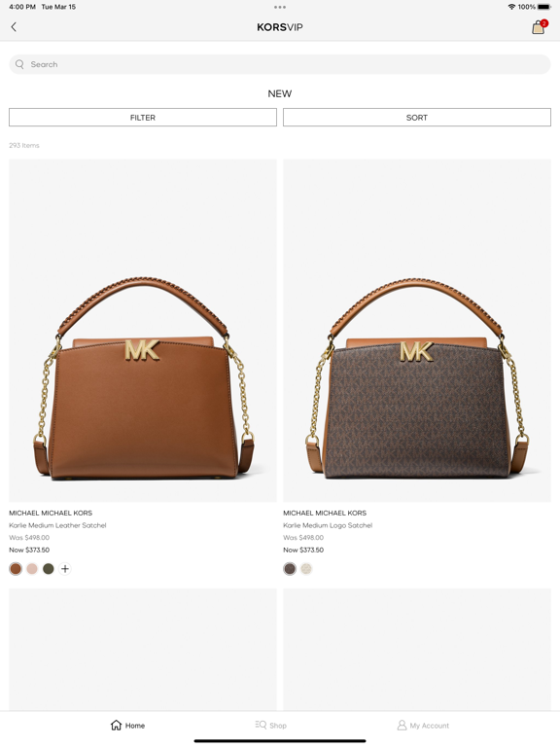This screenshot has width=560, height=747.
Task: Tap Karlie Medium Logo Satchel title
Action: [x=328, y=525]
